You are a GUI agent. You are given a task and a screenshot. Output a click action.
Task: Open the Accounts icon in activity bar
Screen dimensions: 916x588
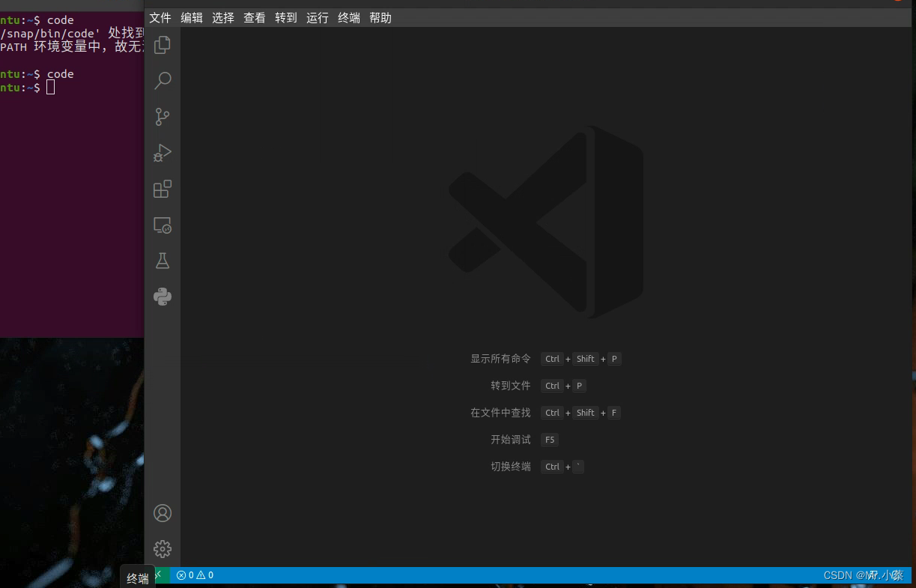pos(163,513)
